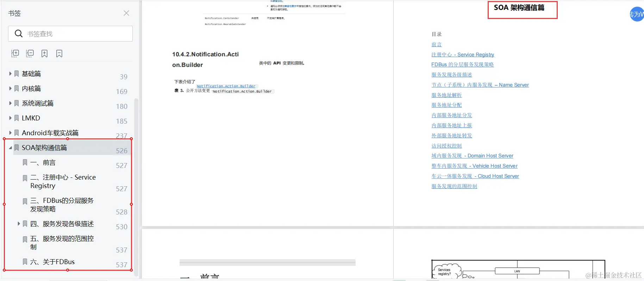Delete bookmark icon in toolbar
Image resolution: width=644 pixels, height=281 pixels.
click(x=59, y=54)
